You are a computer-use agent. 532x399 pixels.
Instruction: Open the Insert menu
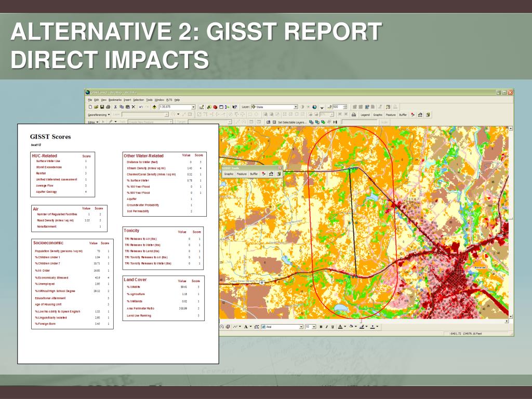pos(127,100)
